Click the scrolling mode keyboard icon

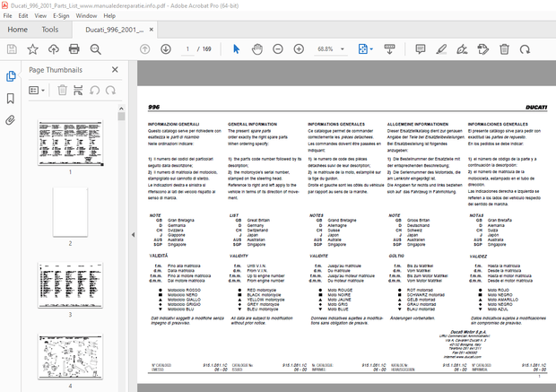389,49
